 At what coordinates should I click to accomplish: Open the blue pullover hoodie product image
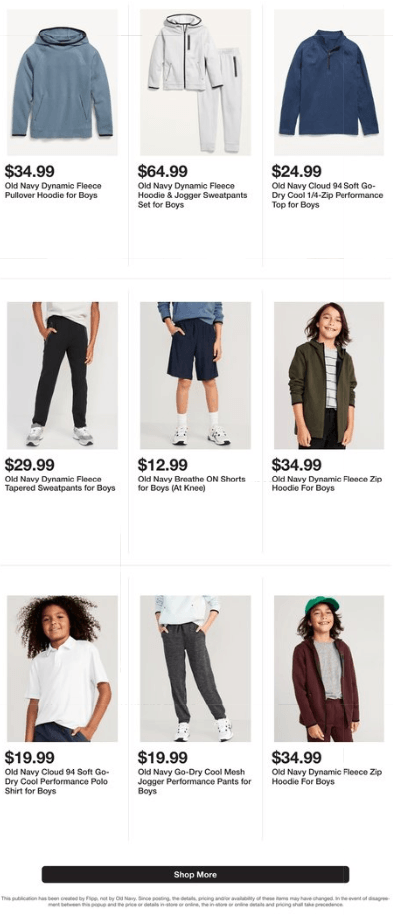point(62,82)
